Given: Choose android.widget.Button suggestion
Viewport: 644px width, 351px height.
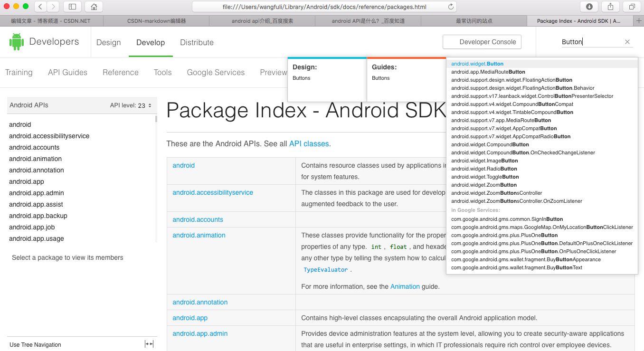Looking at the screenshot, I should (542, 64).
